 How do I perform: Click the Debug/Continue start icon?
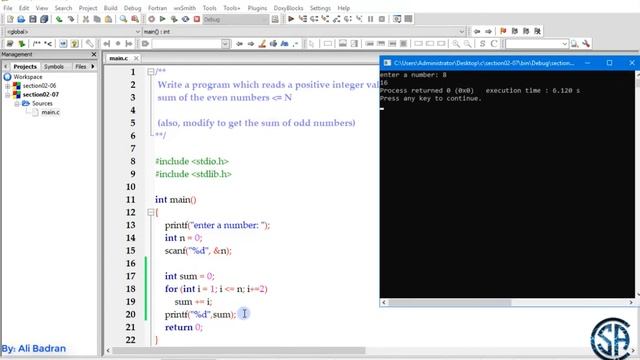(x=291, y=19)
